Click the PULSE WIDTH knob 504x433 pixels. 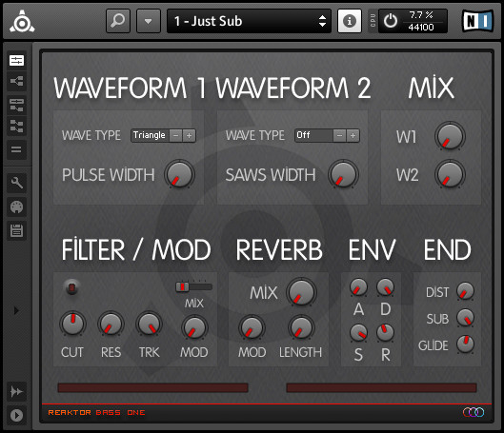[179, 175]
